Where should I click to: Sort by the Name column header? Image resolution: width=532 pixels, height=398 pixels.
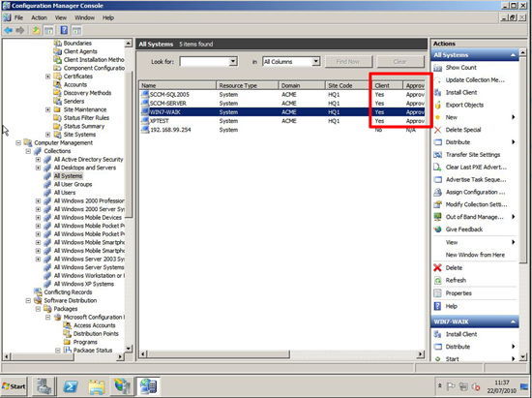177,85
